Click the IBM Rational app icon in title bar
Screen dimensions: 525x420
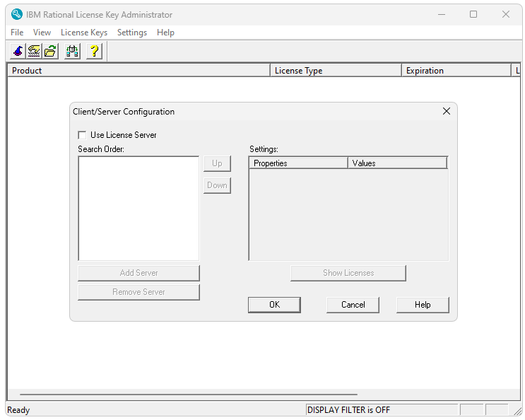click(x=16, y=14)
